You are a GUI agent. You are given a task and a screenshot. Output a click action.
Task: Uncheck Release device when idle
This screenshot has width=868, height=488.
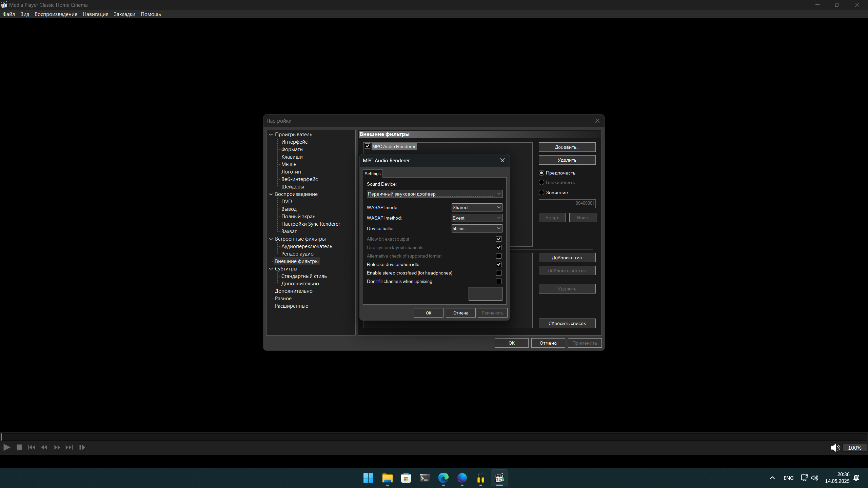tap(498, 264)
